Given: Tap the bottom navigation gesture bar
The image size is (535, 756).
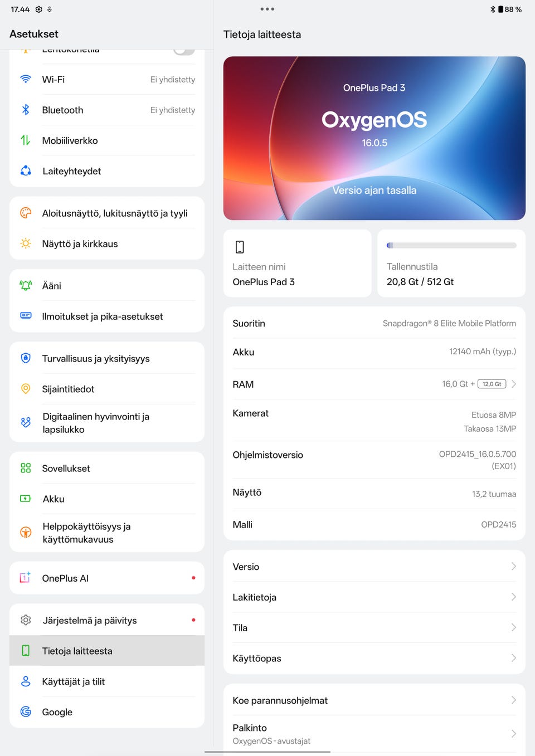Looking at the screenshot, I should pyautogui.click(x=267, y=752).
